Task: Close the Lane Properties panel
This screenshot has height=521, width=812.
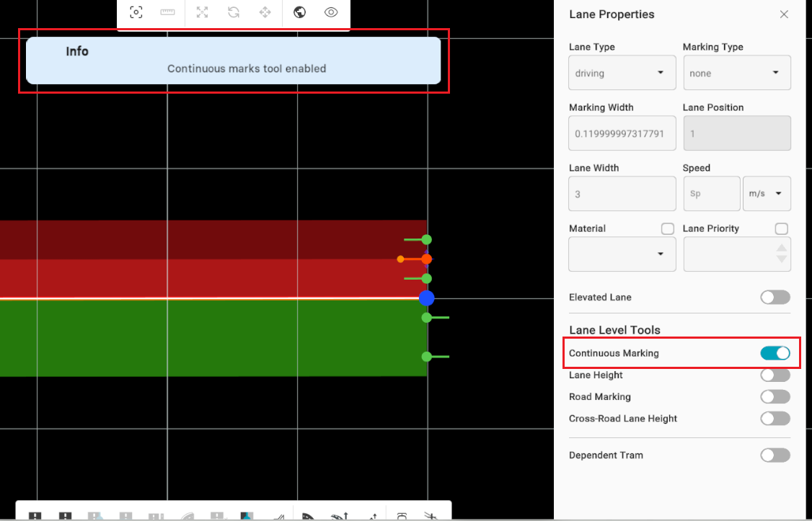Action: pyautogui.click(x=784, y=14)
